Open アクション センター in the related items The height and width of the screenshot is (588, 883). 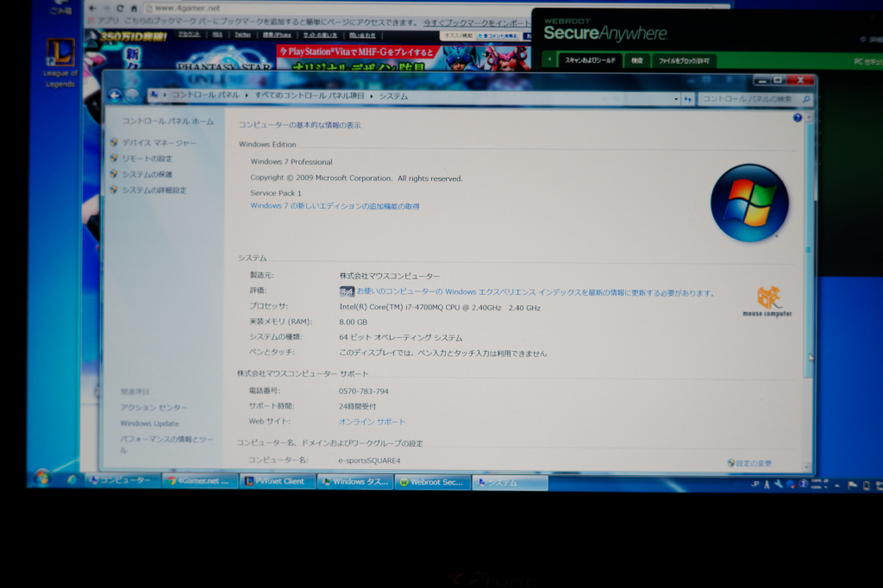[x=153, y=407]
